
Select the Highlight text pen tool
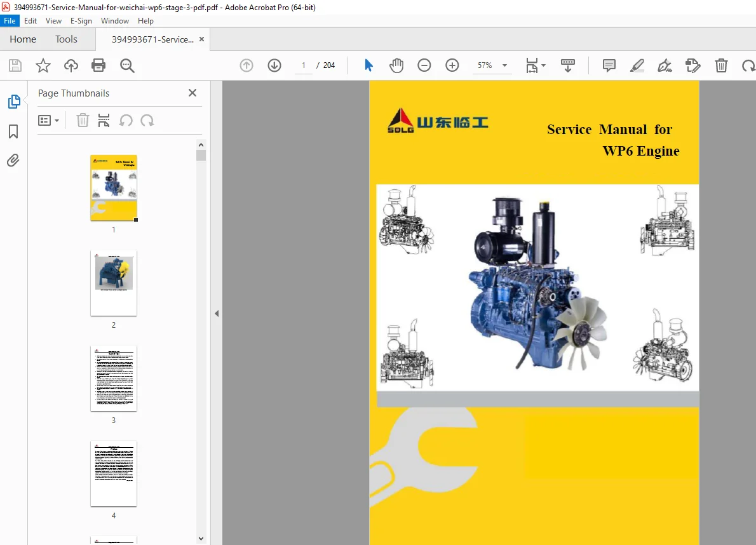click(x=637, y=65)
